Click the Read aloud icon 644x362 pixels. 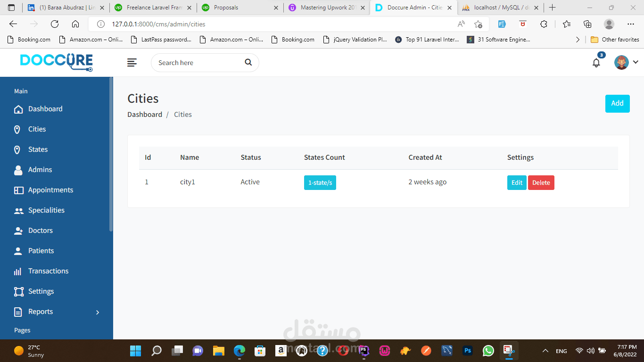[461, 24]
